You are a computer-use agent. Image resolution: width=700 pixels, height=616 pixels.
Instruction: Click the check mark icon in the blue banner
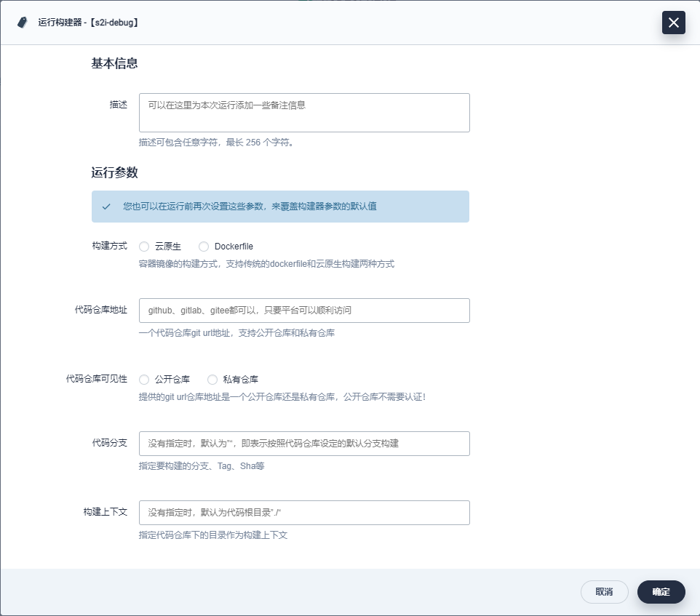[106, 207]
